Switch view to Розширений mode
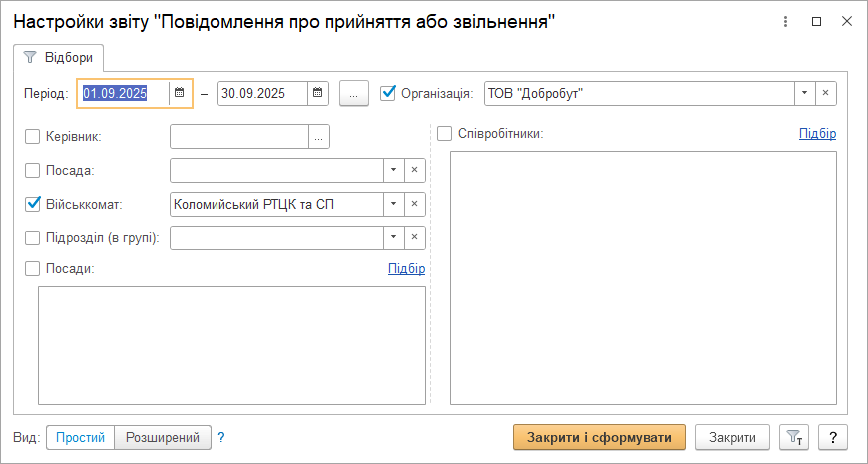 163,437
